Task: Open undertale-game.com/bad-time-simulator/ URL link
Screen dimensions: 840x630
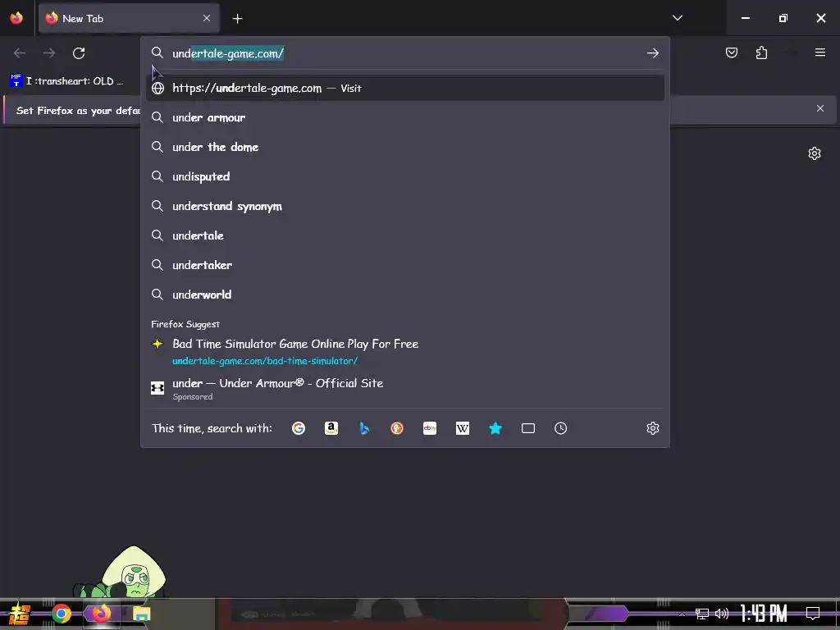Action: point(265,361)
